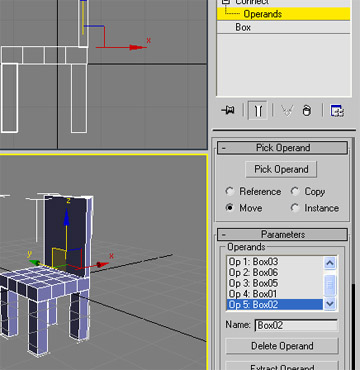Select the Move radio button
This screenshot has width=360, height=370.
click(x=230, y=208)
